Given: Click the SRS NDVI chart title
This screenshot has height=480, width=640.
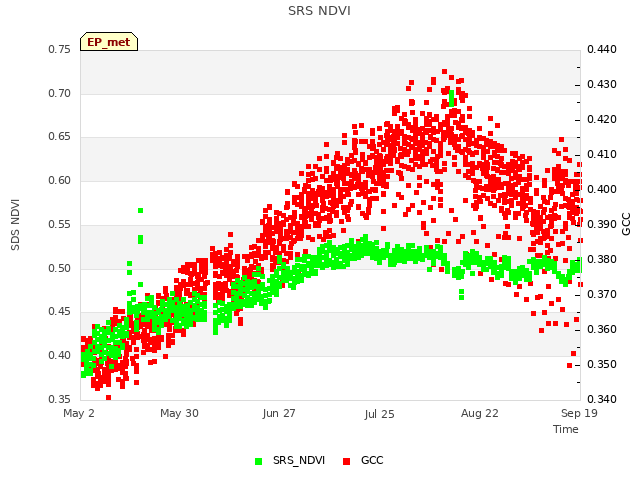Looking at the screenshot, I should [x=319, y=11].
